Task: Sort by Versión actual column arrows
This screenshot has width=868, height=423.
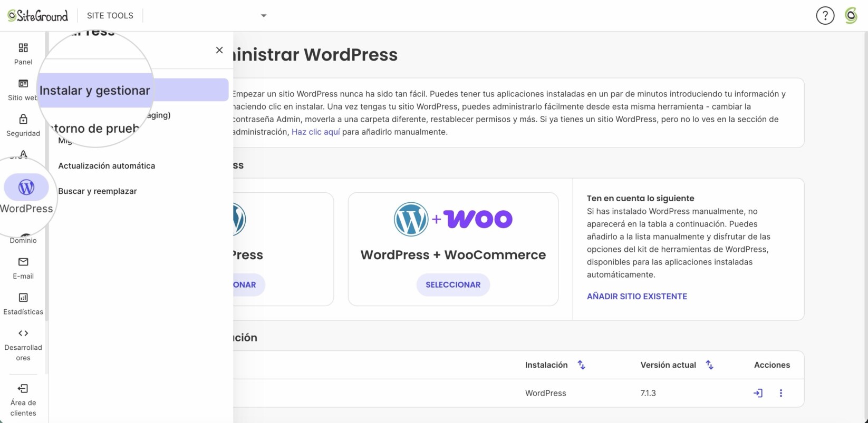Action: (709, 365)
